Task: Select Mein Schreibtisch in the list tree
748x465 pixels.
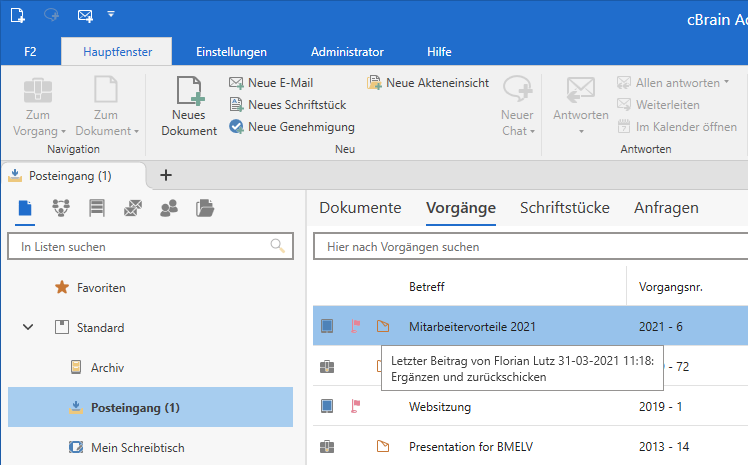Action: tap(138, 448)
